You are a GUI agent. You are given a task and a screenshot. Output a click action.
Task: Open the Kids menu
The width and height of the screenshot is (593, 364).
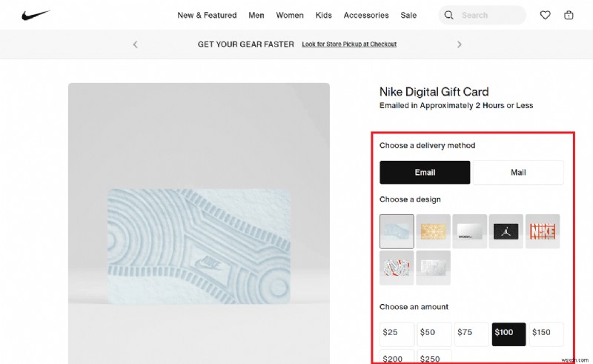[324, 15]
